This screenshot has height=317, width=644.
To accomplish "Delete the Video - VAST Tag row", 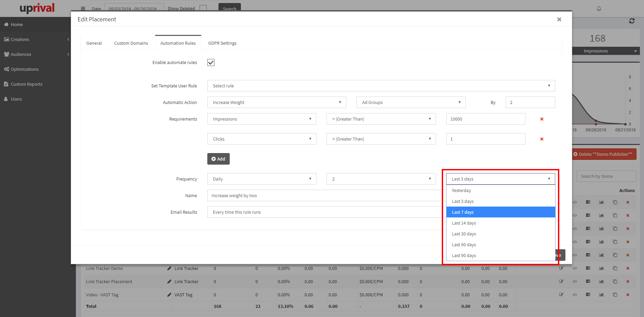I will (x=628, y=295).
